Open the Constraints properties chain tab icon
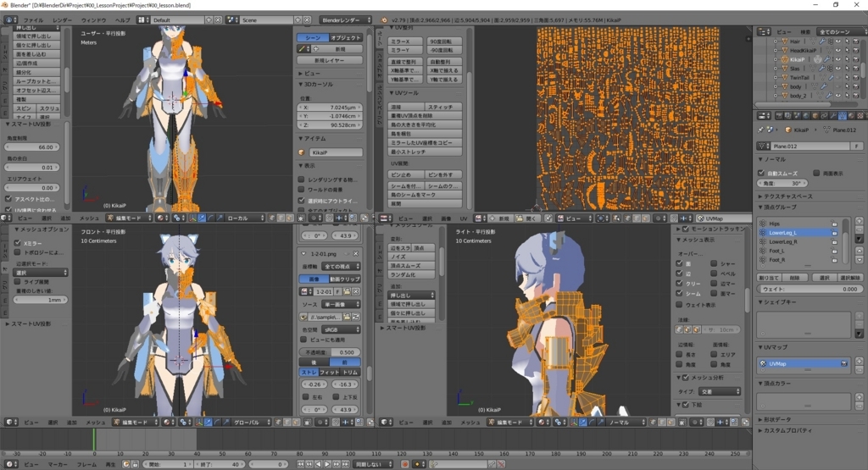This screenshot has height=470, width=868. pos(824,115)
